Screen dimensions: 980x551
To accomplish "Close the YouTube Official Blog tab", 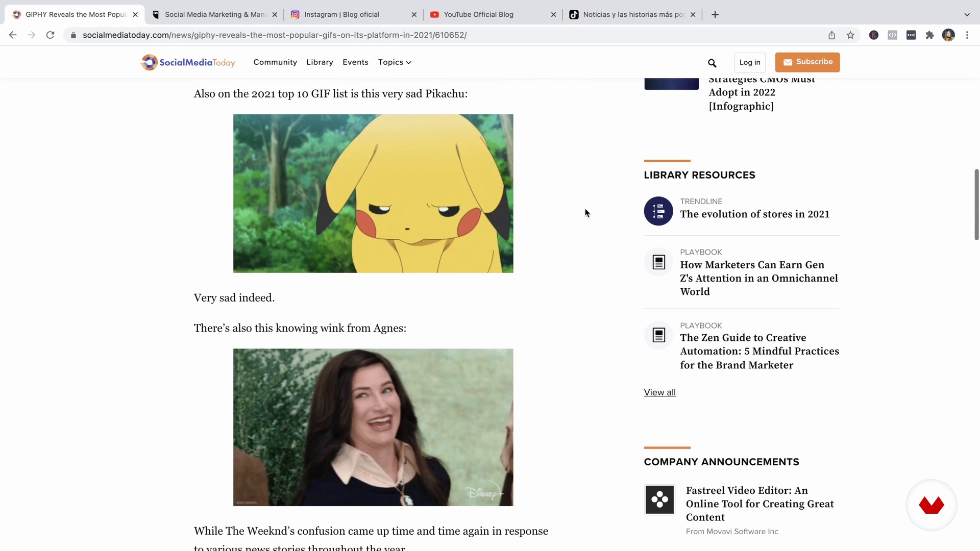I will pyautogui.click(x=553, y=15).
